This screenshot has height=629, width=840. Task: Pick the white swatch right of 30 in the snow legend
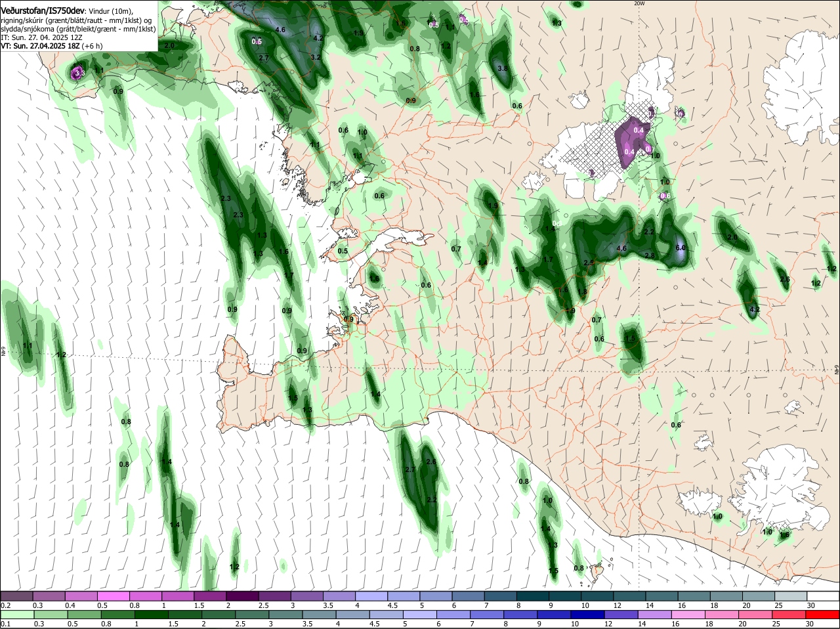tap(823, 596)
